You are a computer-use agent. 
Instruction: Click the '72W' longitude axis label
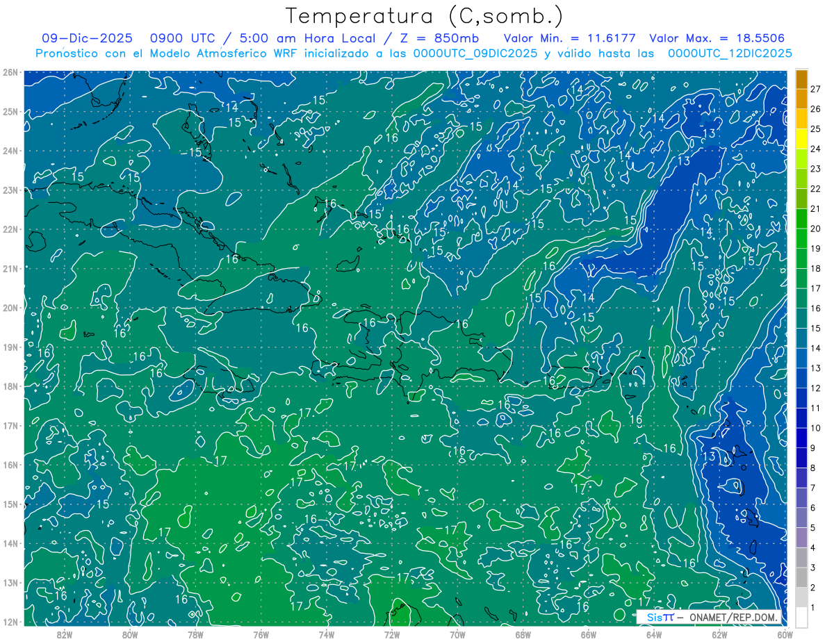pos(392,634)
